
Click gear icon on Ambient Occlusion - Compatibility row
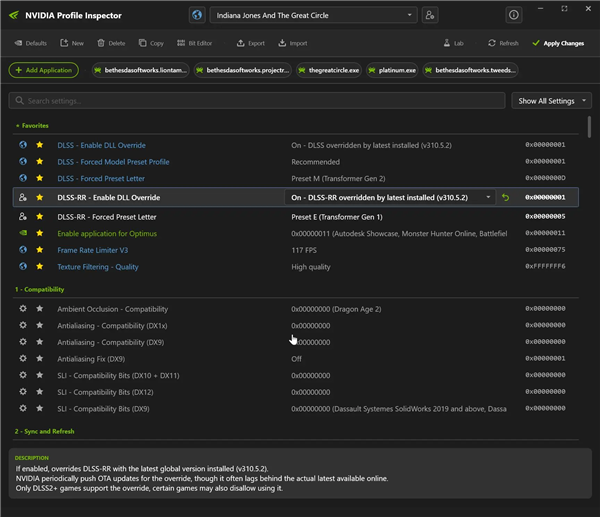click(23, 308)
